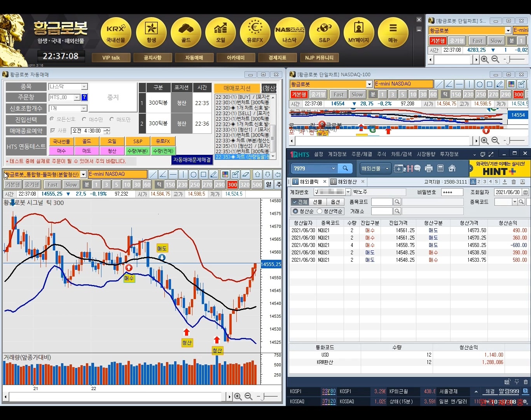Expand the 7979 screen number dropdown
Viewport: 531px width, 420px height.
(x=333, y=168)
